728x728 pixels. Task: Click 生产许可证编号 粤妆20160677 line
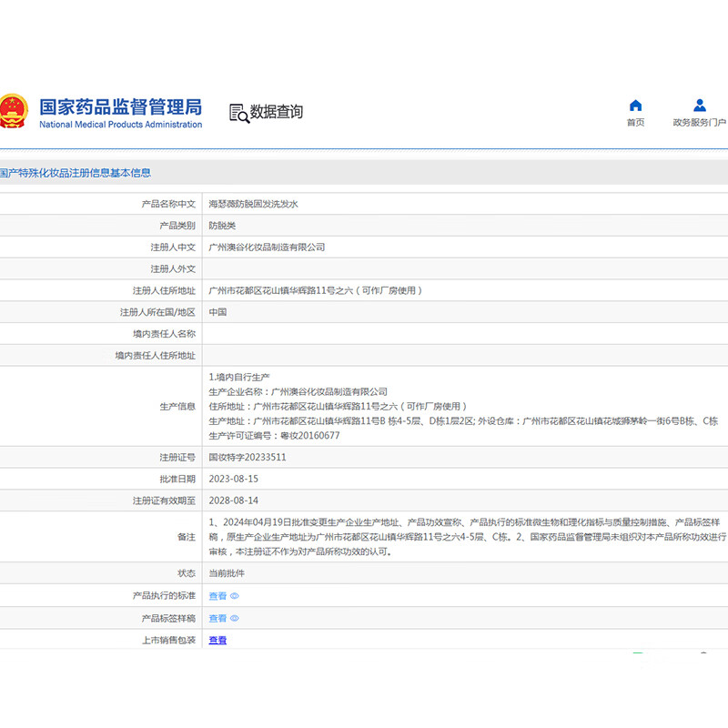[x=274, y=436]
